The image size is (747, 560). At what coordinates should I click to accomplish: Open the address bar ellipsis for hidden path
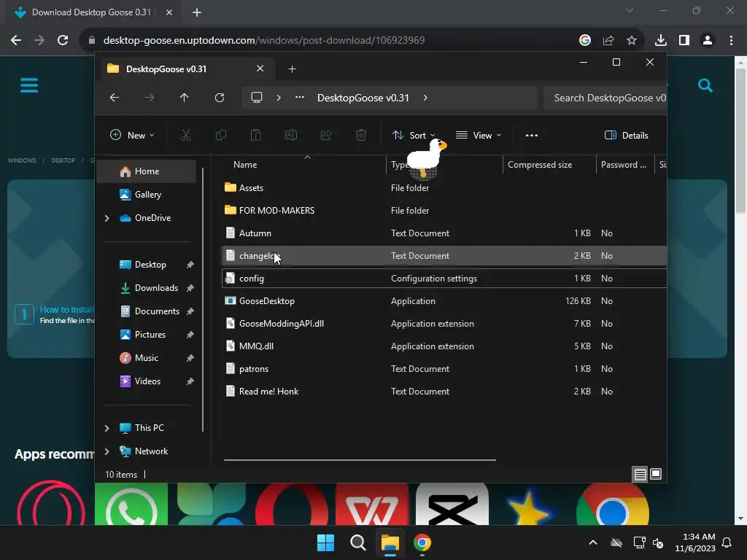(300, 97)
